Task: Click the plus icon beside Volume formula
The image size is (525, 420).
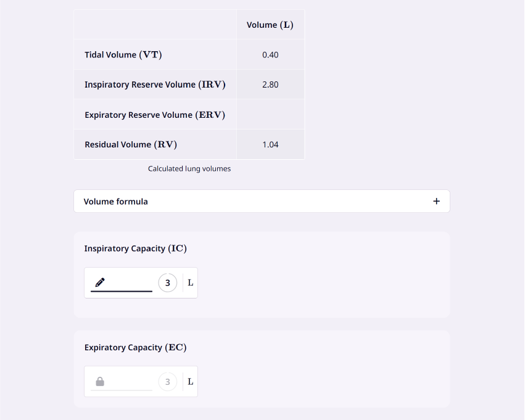Action: (436, 201)
